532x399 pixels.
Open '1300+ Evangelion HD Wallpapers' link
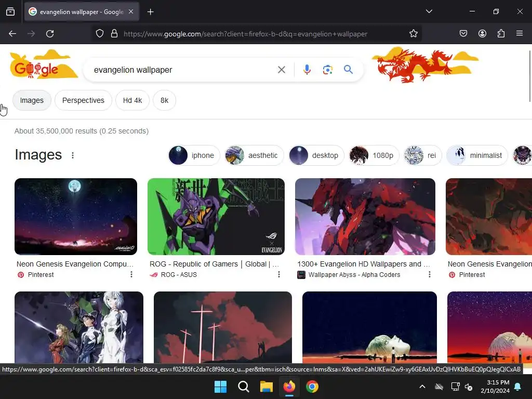coord(363,264)
